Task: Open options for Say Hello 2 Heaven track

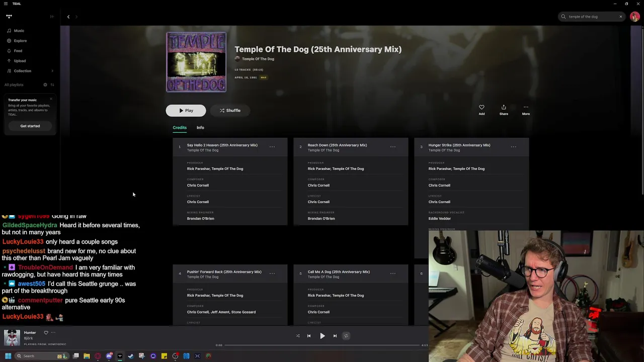Action: 272,147
